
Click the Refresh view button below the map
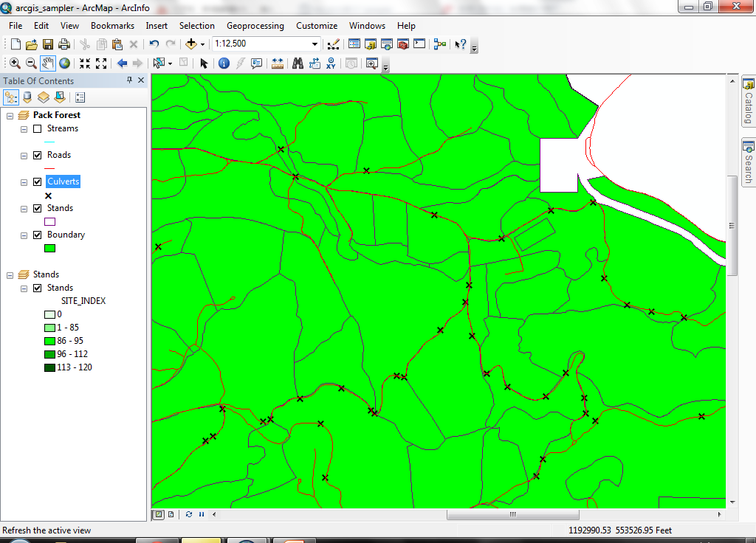coord(190,514)
